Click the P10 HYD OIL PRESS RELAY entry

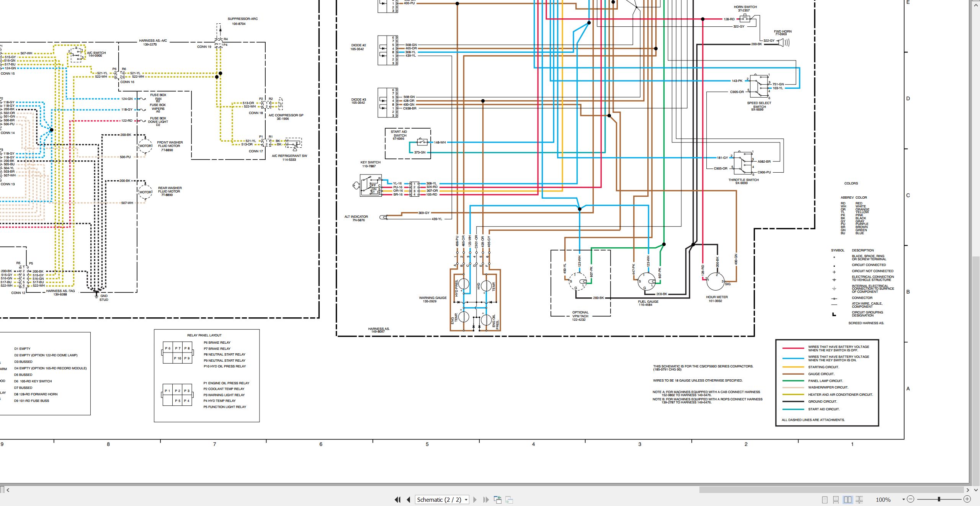click(224, 366)
